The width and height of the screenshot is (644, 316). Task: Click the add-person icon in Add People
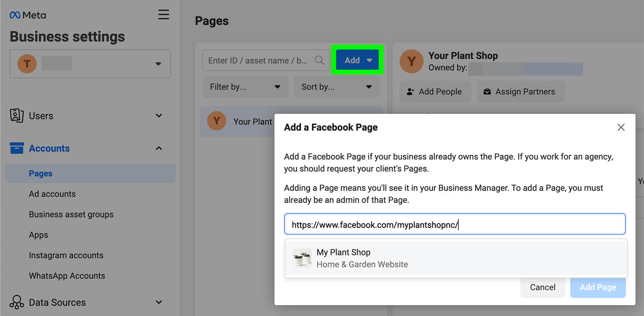[410, 92]
